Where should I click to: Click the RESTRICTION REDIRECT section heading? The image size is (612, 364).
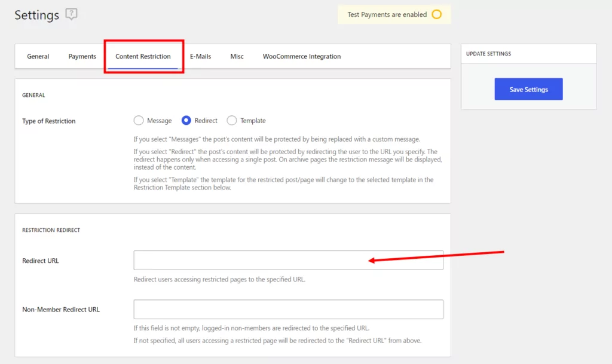coord(51,230)
